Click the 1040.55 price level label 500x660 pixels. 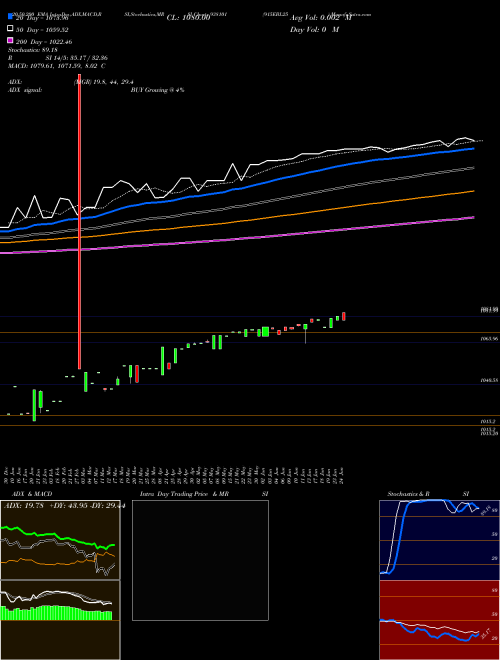[490, 380]
